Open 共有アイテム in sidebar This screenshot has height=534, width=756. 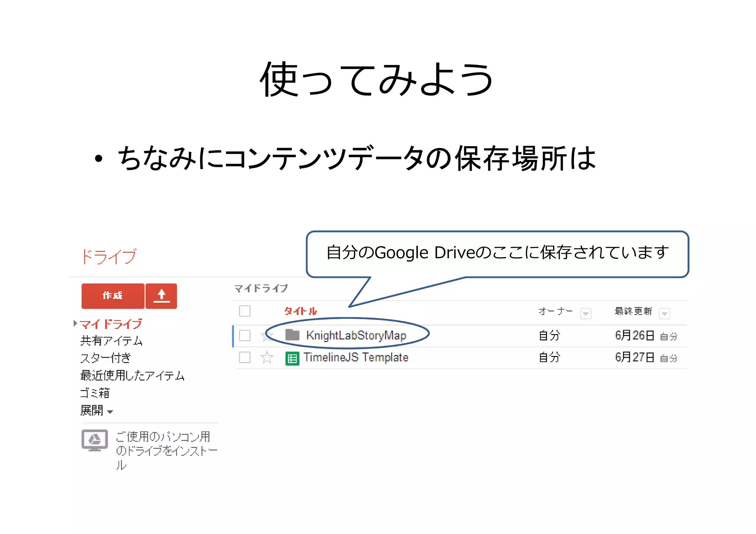[111, 341]
